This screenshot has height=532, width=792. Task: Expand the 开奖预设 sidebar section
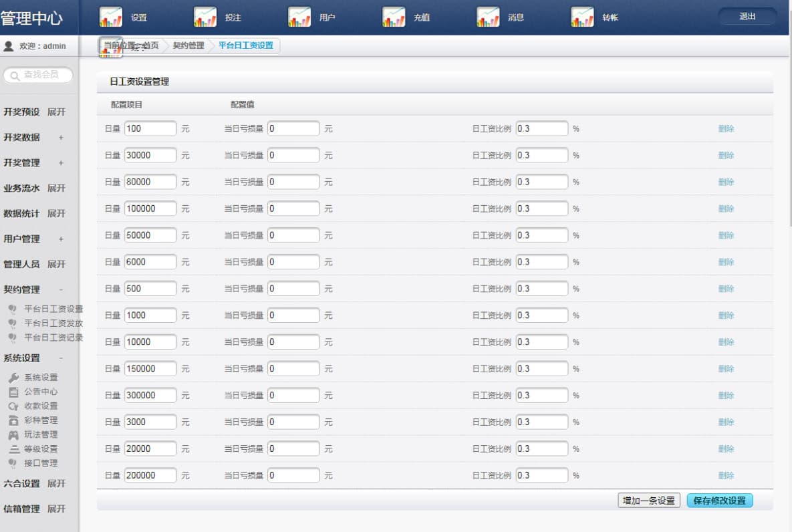[x=57, y=112]
